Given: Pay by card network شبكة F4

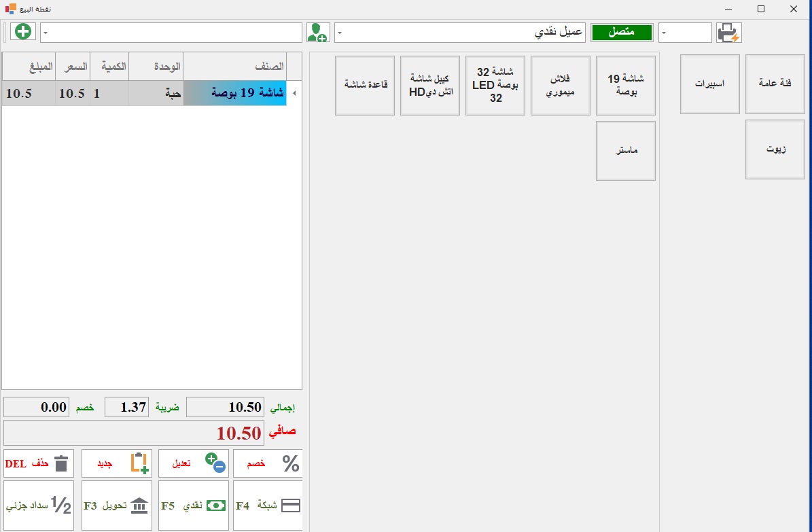Looking at the screenshot, I should [x=267, y=506].
